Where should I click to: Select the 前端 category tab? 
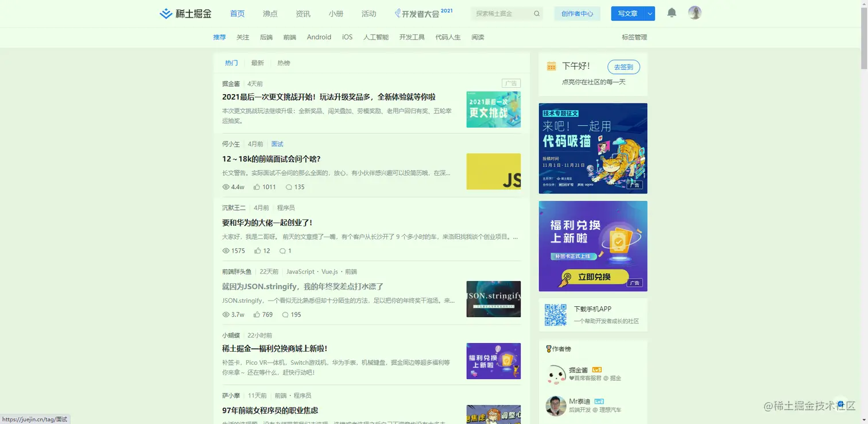coord(290,37)
